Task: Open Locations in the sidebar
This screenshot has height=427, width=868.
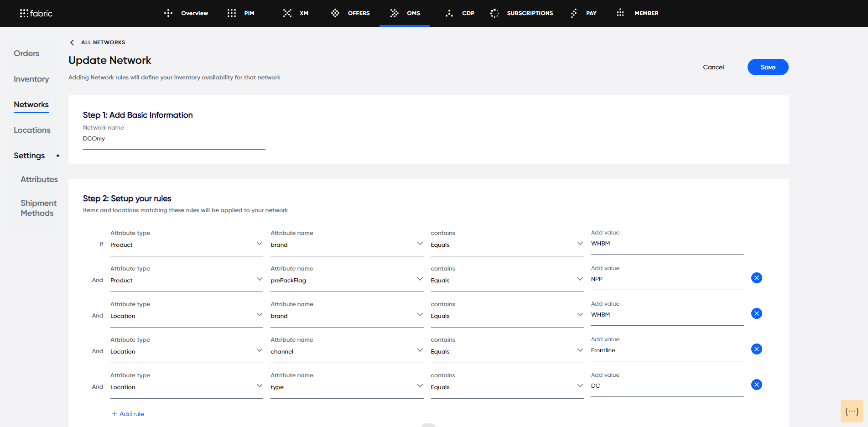Action: point(32,130)
